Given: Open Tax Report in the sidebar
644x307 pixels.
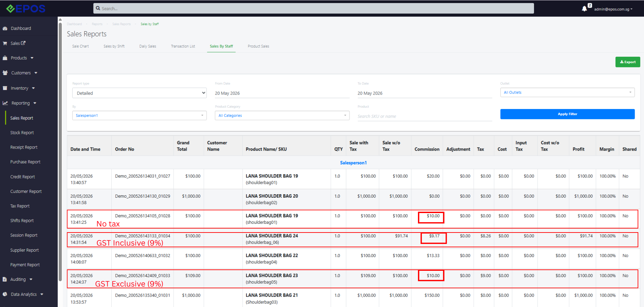Looking at the screenshot, I should (x=20, y=206).
